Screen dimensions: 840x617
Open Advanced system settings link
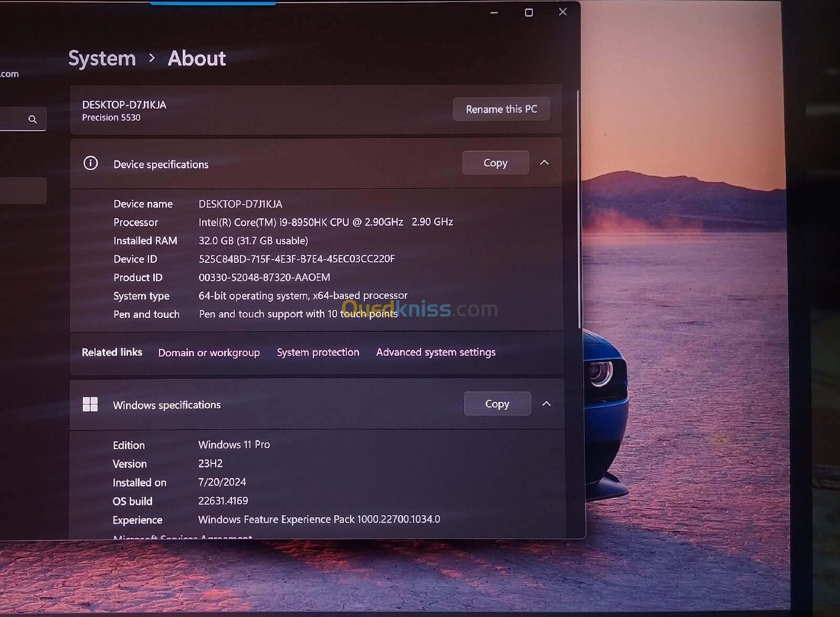click(x=436, y=352)
